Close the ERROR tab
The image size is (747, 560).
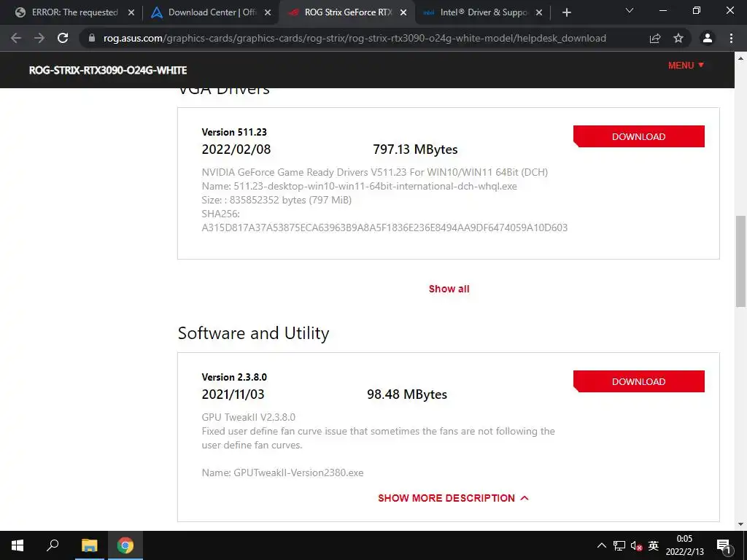pos(131,12)
